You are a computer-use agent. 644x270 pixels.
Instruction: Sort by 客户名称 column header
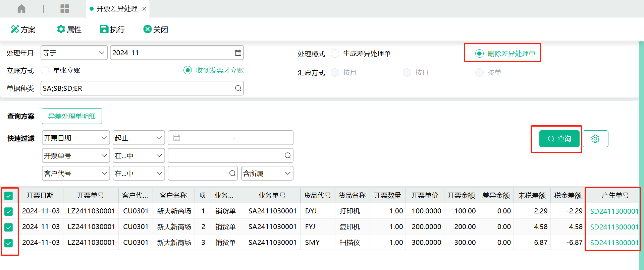[x=173, y=195]
